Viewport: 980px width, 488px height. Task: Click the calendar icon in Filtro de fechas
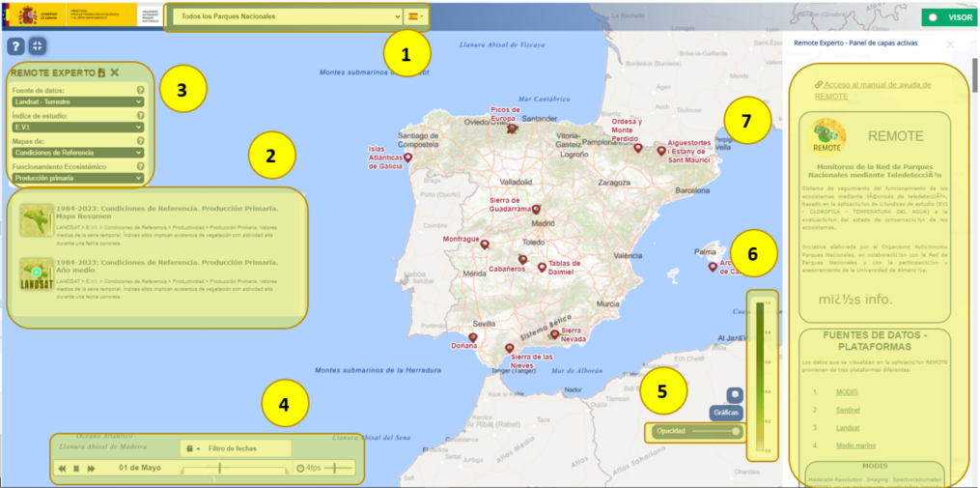click(188, 448)
